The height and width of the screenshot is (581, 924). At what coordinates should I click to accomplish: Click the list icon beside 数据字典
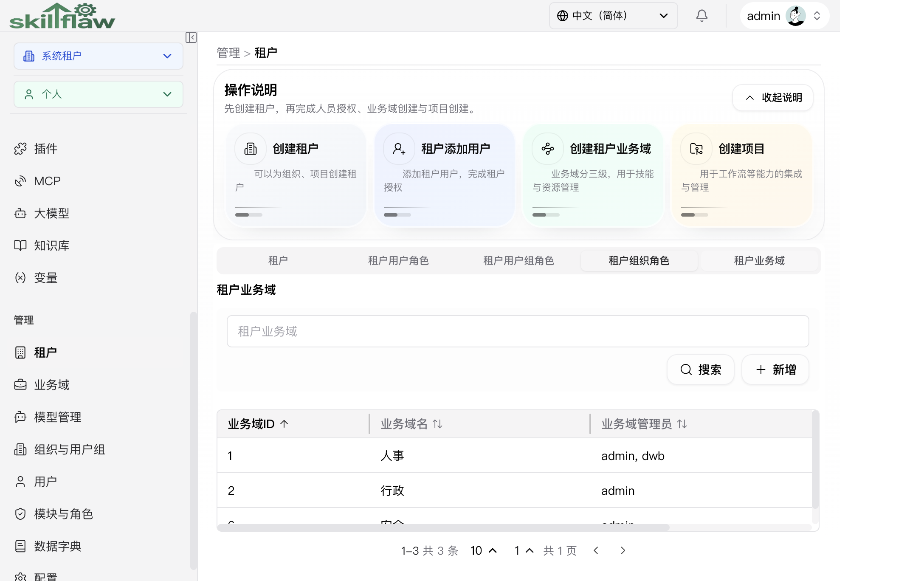(x=20, y=546)
